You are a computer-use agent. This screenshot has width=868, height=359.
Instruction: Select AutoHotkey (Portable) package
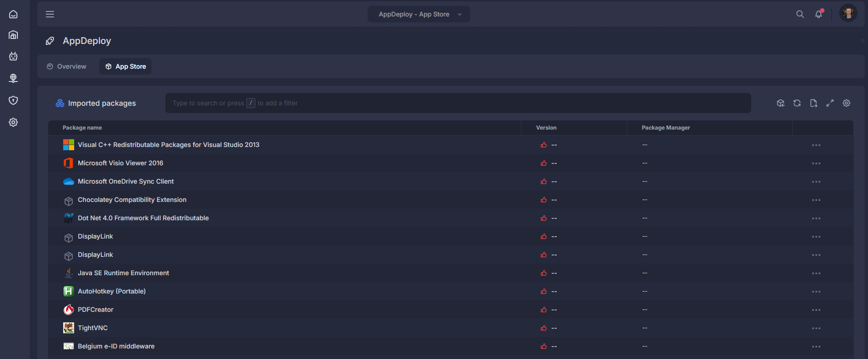[112, 291]
